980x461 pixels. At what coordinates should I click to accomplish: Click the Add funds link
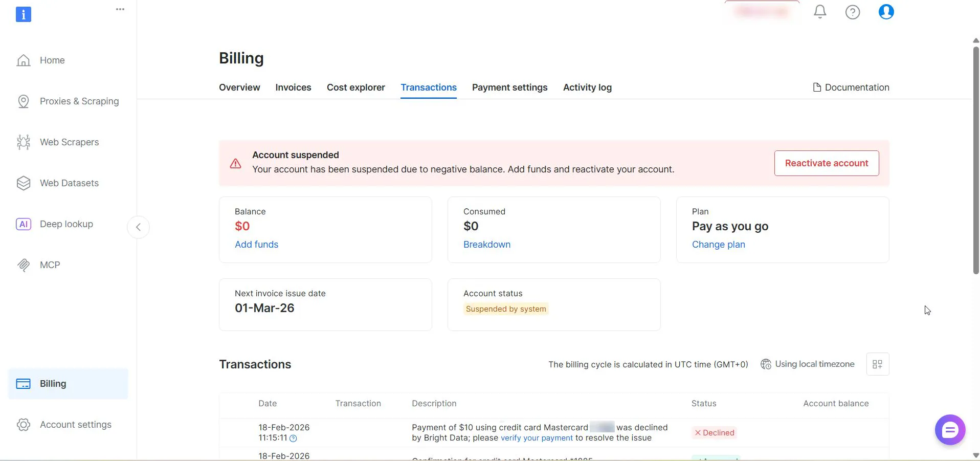click(256, 245)
